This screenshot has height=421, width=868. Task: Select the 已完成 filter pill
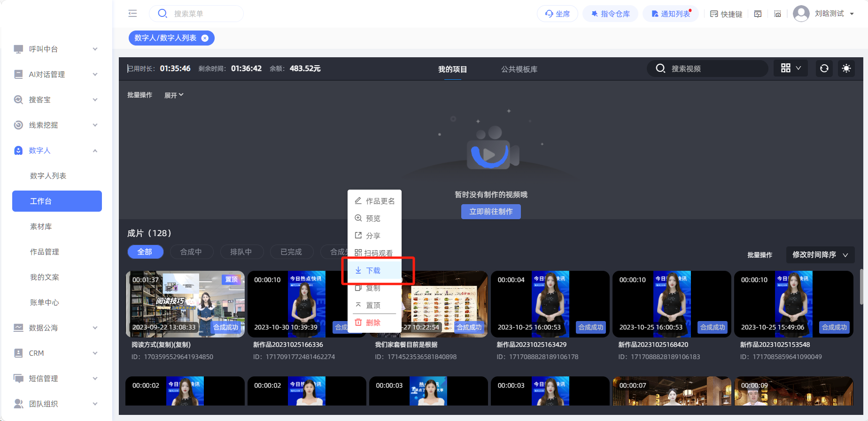click(291, 252)
